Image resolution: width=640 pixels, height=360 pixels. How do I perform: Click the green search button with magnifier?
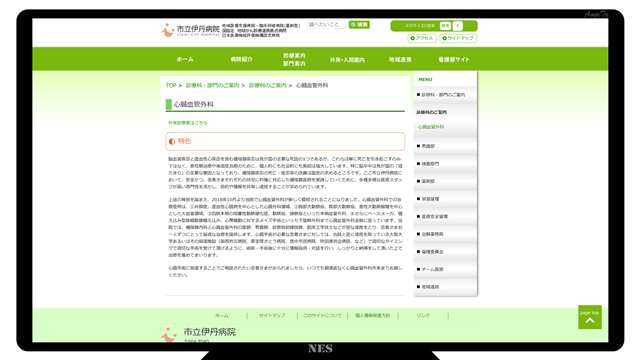click(x=359, y=25)
